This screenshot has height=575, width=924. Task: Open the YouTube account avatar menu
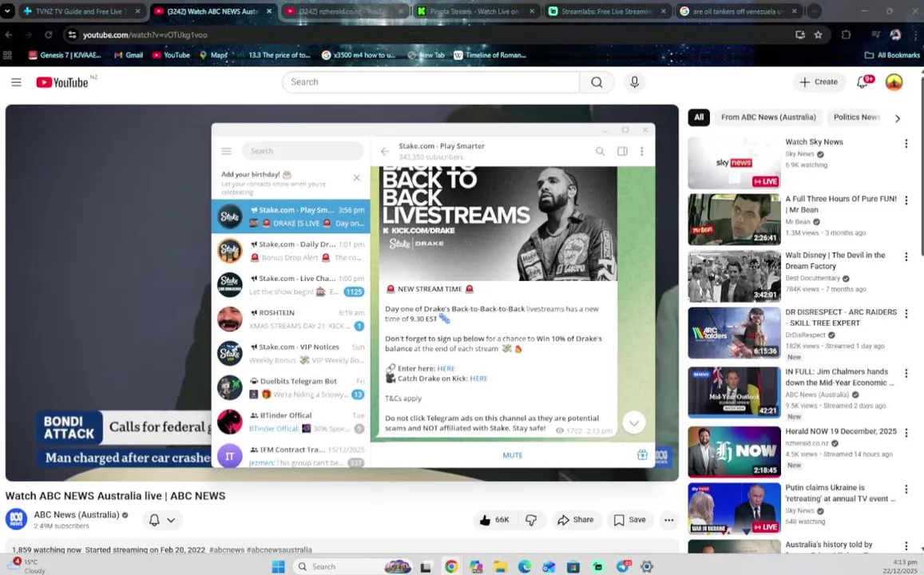(x=894, y=82)
